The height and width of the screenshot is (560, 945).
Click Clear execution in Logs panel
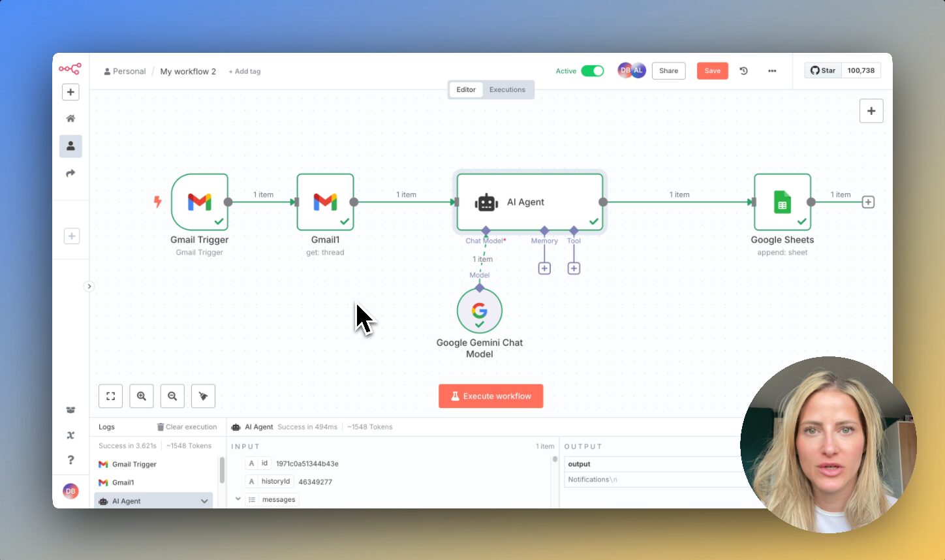187,427
